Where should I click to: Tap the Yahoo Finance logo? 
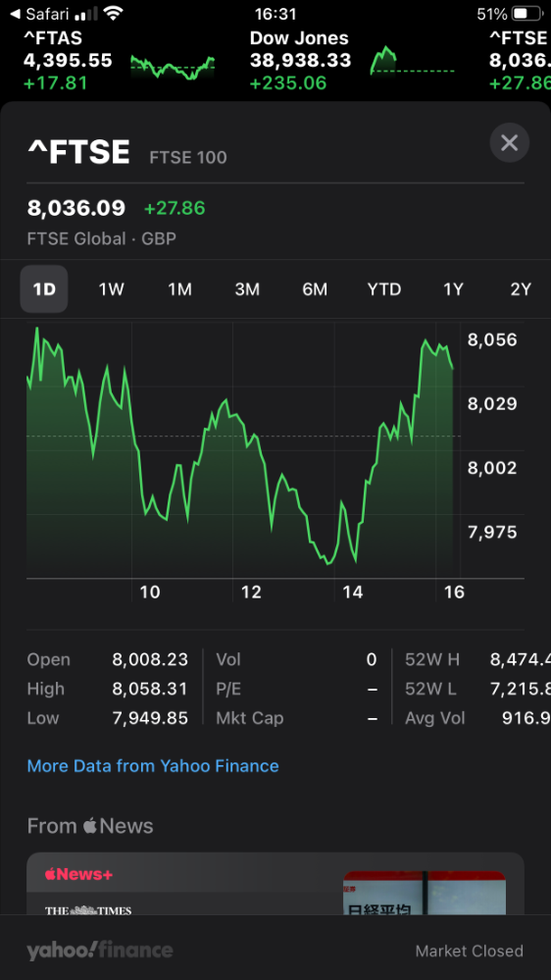(x=100, y=951)
